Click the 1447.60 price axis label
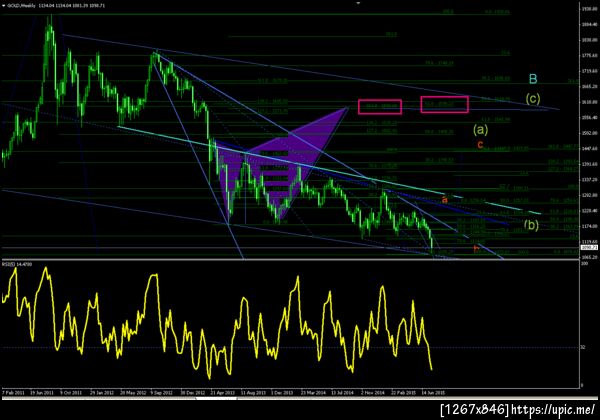Image resolution: width=600 pixels, height=420 pixels. pos(590,148)
